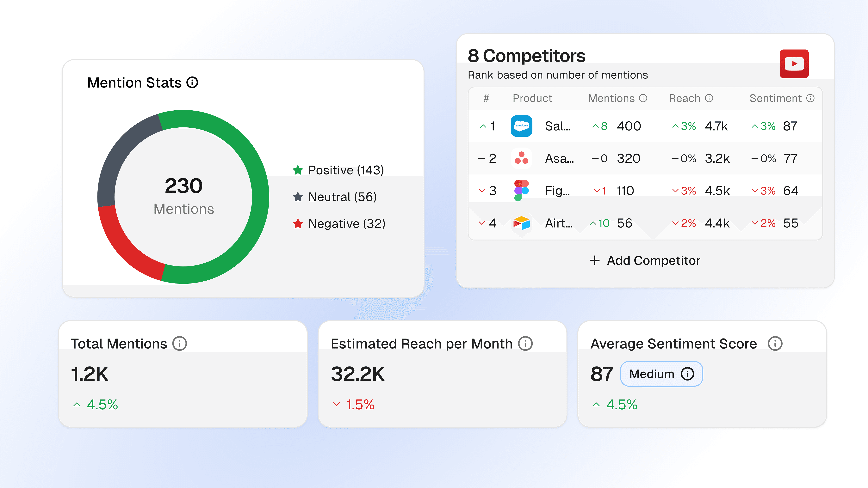Screen dimensions: 868x488
Task: Click the Average Sentiment Score info icon
Action: click(x=775, y=344)
